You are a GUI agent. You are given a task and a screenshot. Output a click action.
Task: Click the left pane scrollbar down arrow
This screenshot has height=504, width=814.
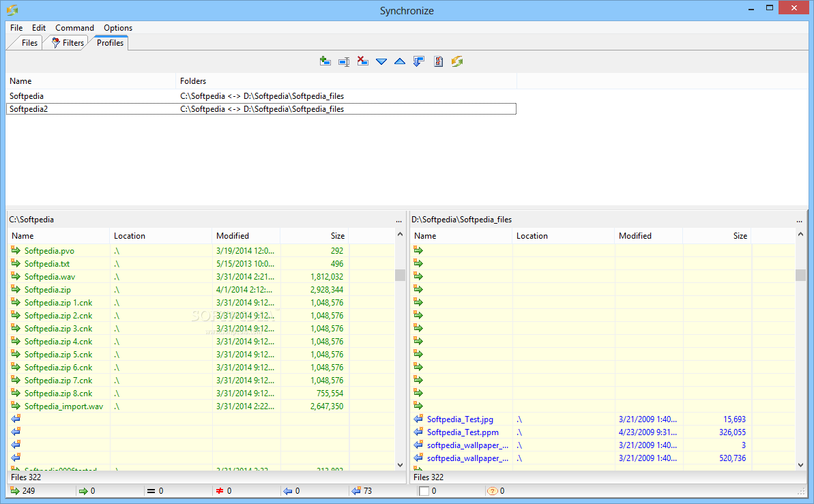click(400, 465)
